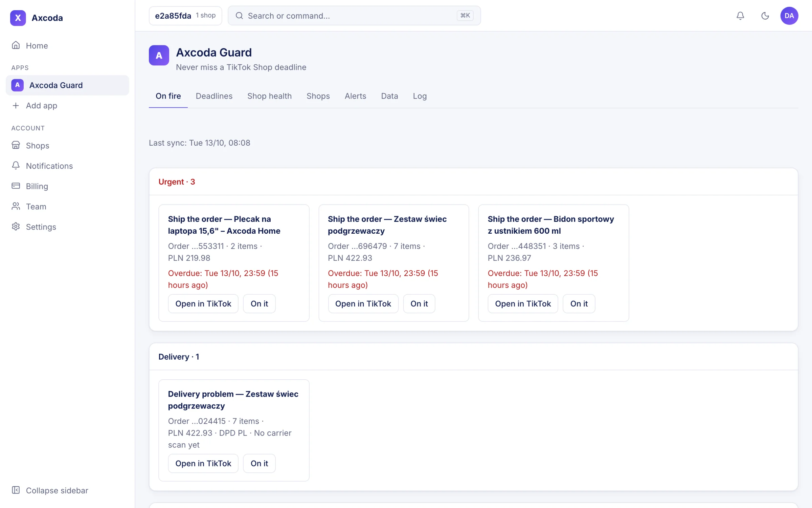Mark Plecak na laptopa order On it
Screen dimensions: 812x508
coord(259,303)
